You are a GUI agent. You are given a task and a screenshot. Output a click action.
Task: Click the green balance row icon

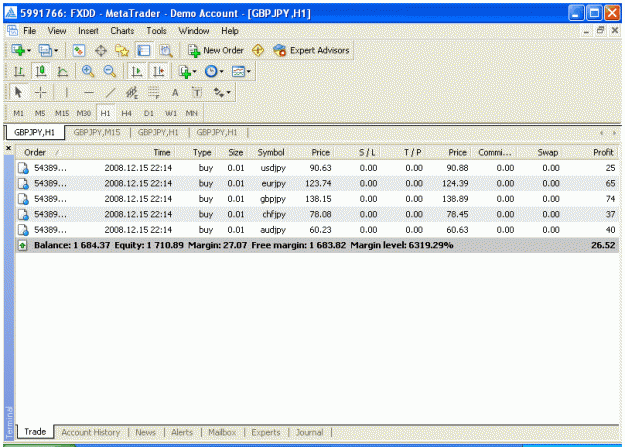click(23, 246)
